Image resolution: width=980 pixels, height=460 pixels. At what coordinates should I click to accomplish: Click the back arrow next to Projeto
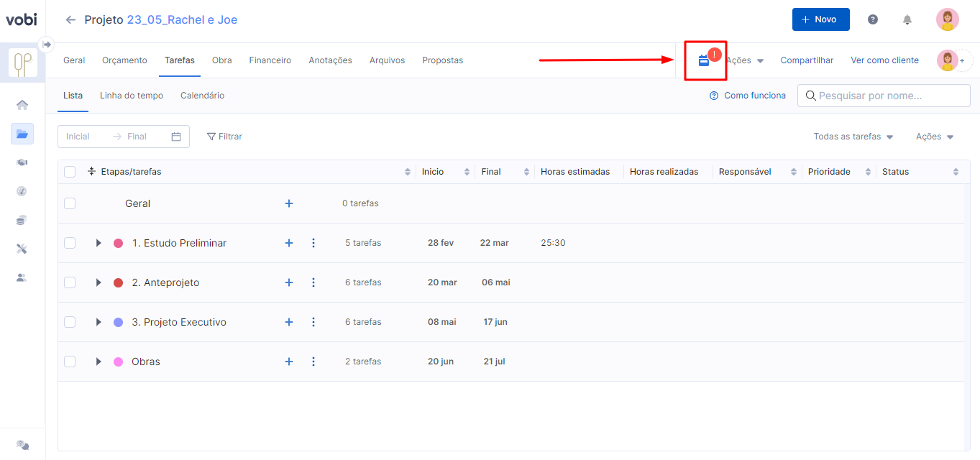pos(70,19)
